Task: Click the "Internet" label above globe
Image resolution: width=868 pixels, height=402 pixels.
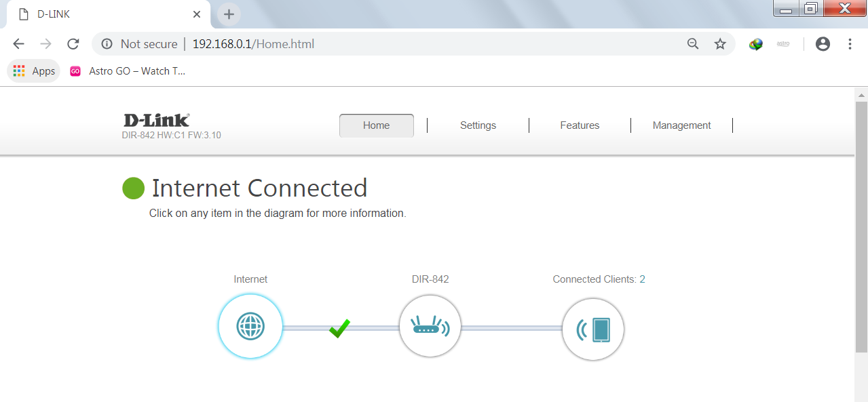Action: pos(250,279)
